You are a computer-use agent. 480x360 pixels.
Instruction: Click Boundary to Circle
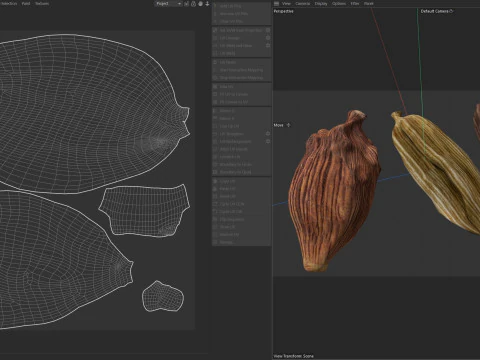241,164
